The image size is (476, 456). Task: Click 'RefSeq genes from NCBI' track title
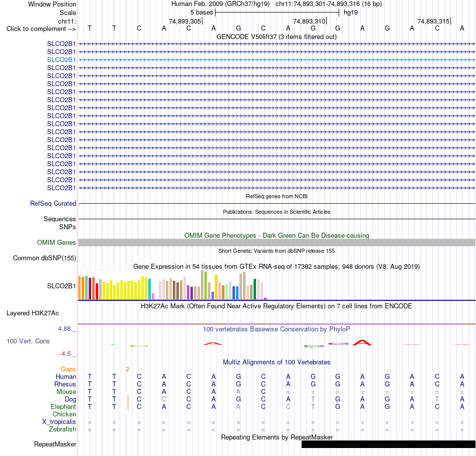tap(277, 196)
